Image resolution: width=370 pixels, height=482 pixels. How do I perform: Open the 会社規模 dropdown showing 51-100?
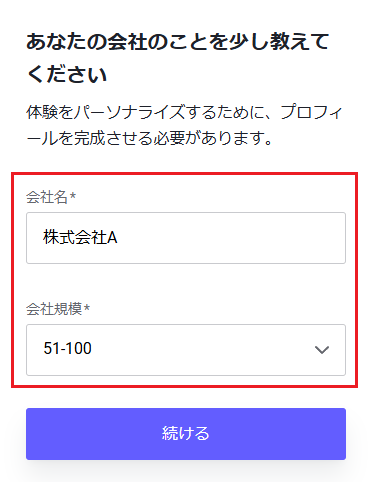coord(186,350)
